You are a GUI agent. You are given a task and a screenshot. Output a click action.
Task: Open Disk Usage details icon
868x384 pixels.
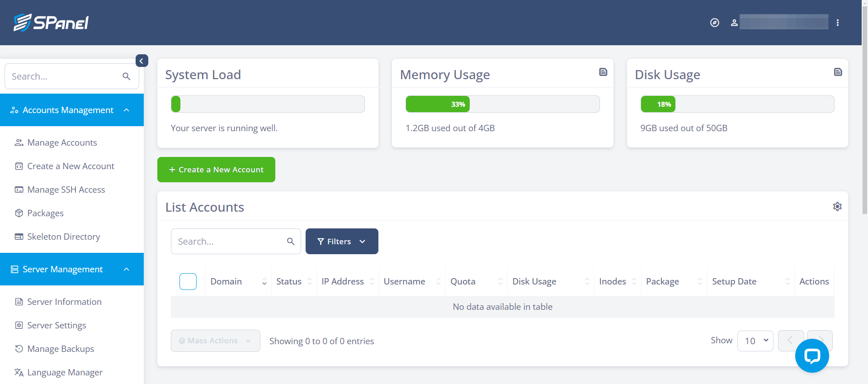coord(838,72)
